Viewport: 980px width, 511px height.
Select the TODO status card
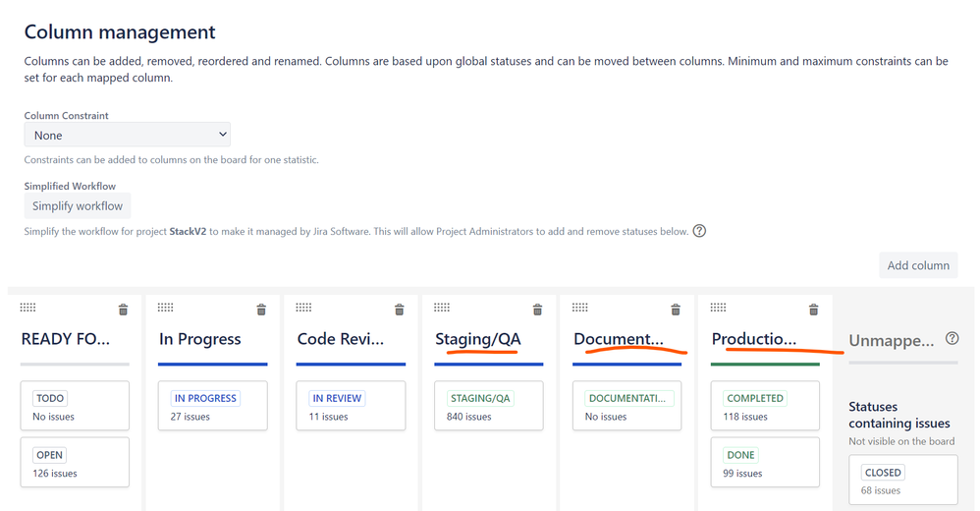point(75,406)
